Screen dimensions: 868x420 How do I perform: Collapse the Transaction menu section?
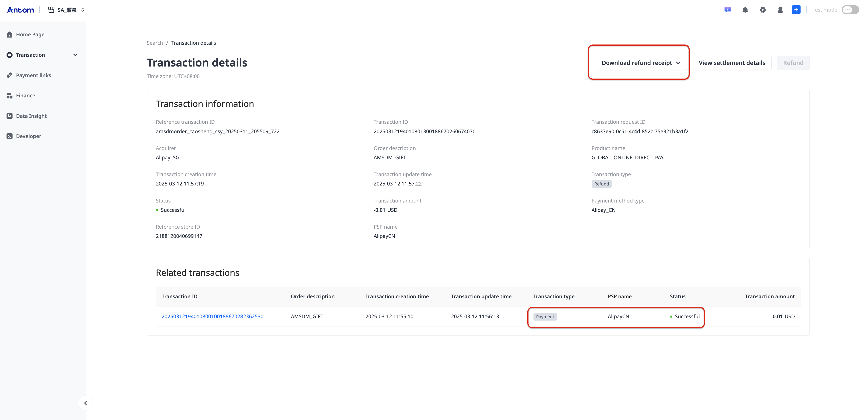75,54
